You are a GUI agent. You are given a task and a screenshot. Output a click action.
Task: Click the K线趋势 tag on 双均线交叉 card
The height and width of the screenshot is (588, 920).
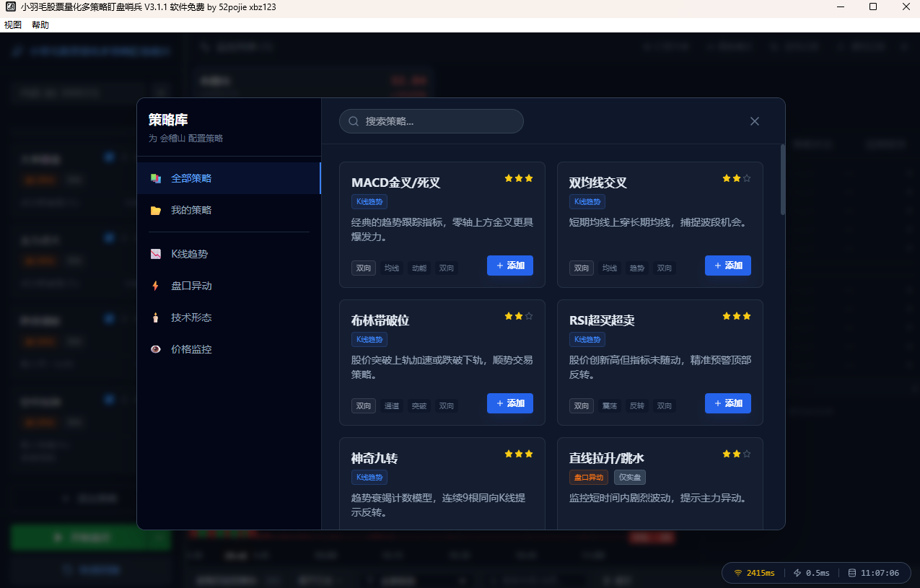click(587, 201)
